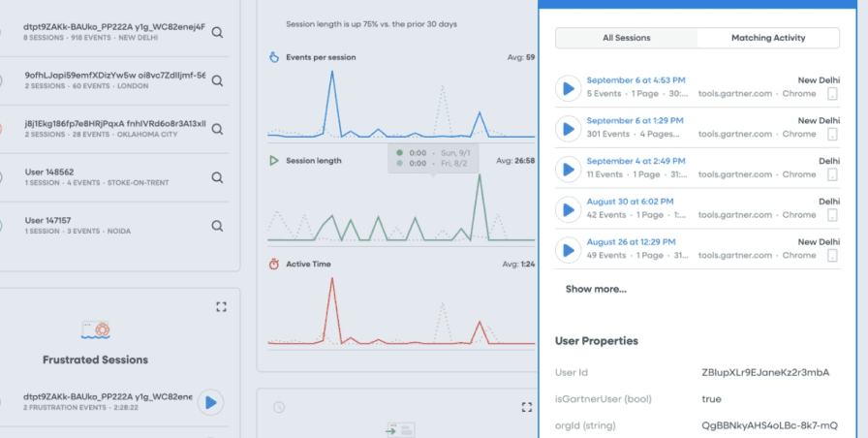Click device icon on August 26 12:29 PM row
The width and height of the screenshot is (868, 438).
[832, 255]
